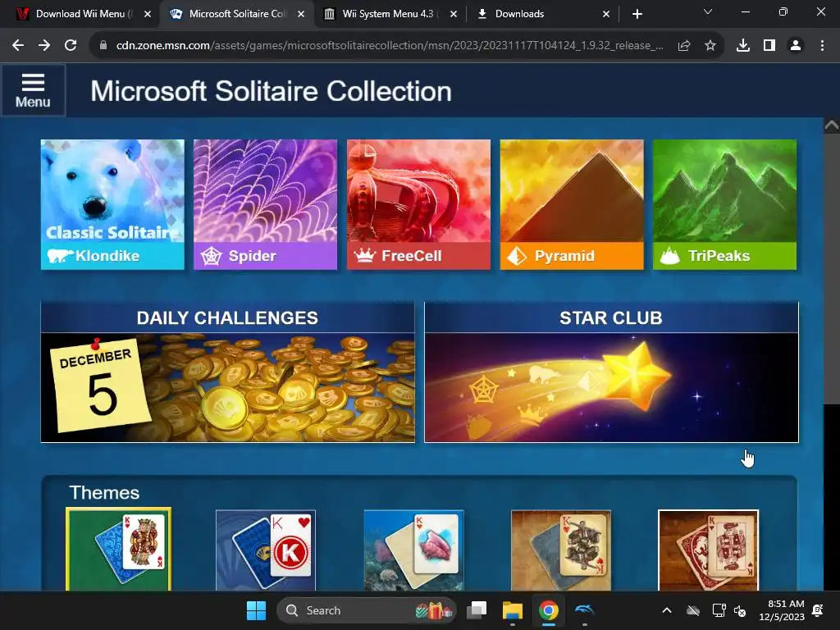This screenshot has width=840, height=630.
Task: Select the tan antique king theme
Action: click(561, 550)
